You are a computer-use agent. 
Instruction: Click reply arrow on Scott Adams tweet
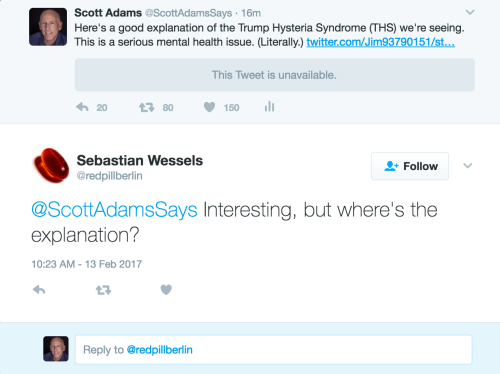coord(82,107)
